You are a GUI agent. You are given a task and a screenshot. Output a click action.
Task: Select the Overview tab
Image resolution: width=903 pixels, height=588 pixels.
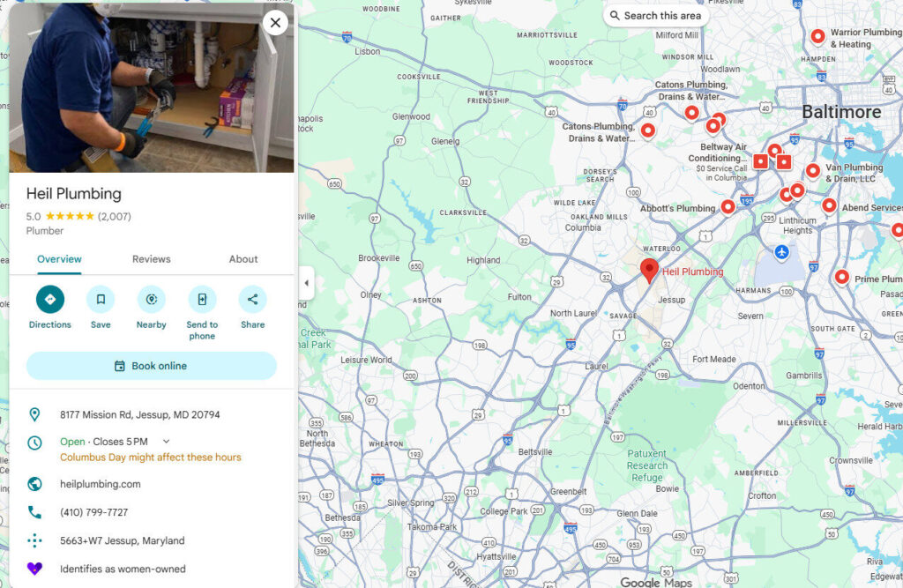point(59,259)
